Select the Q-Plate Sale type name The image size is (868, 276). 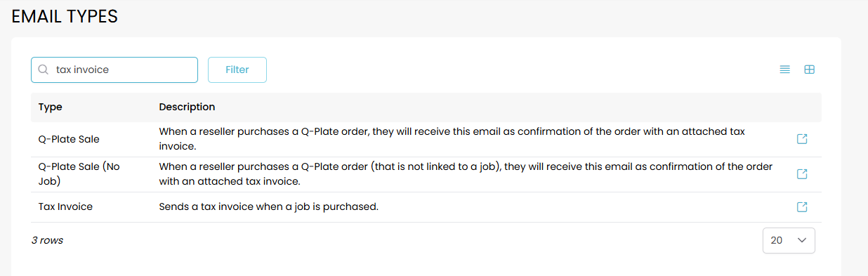69,139
